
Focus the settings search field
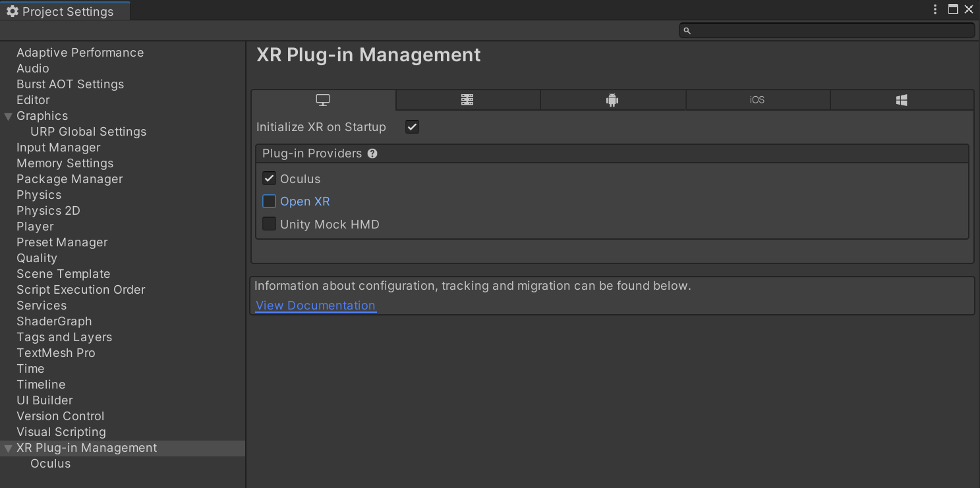pos(827,31)
